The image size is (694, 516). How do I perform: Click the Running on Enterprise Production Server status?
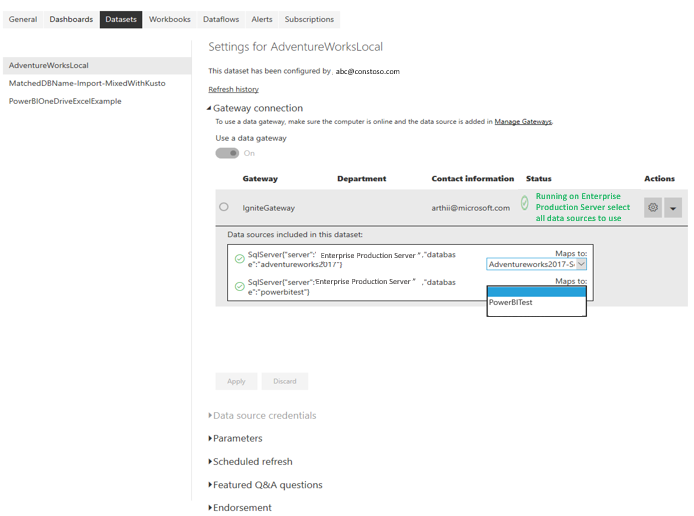coord(582,207)
